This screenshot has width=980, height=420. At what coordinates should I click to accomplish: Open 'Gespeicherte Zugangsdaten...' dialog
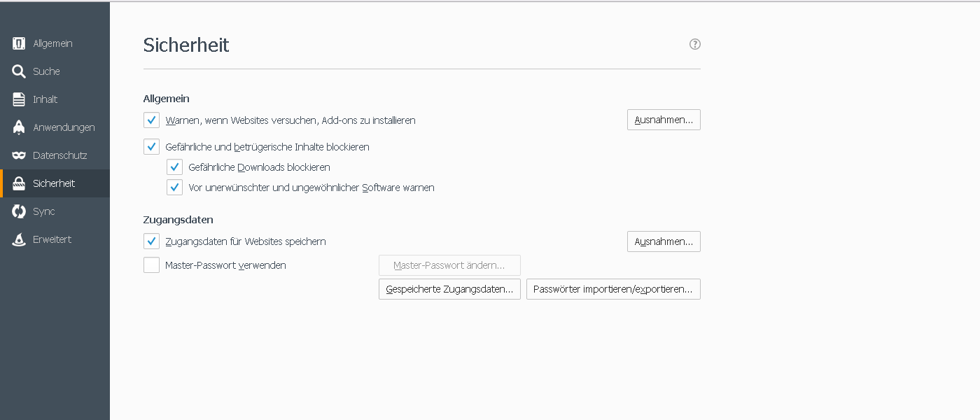click(449, 289)
